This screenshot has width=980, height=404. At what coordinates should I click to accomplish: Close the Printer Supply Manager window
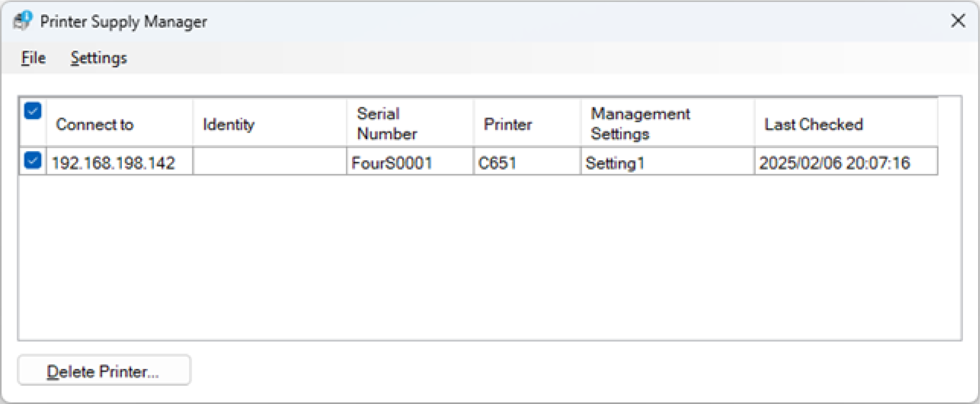[x=958, y=21]
